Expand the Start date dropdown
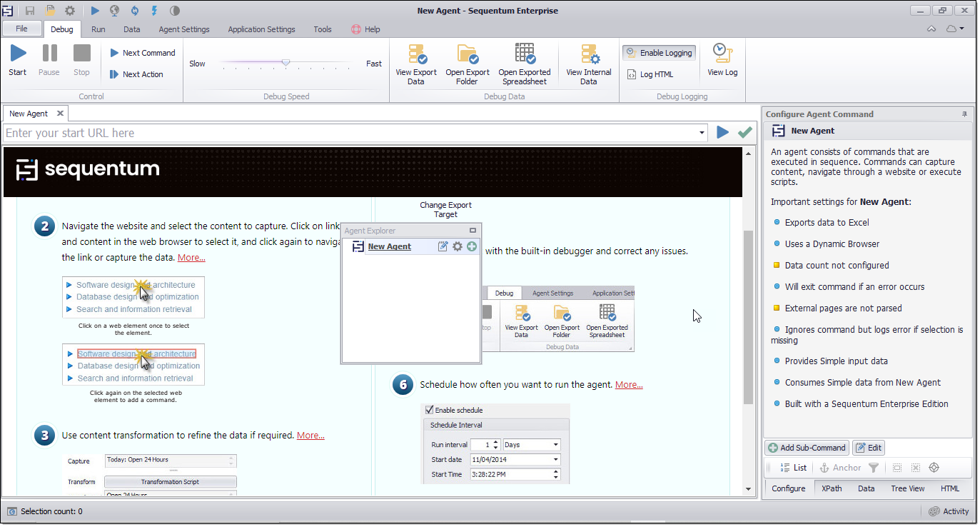The image size is (980, 527). (555, 460)
